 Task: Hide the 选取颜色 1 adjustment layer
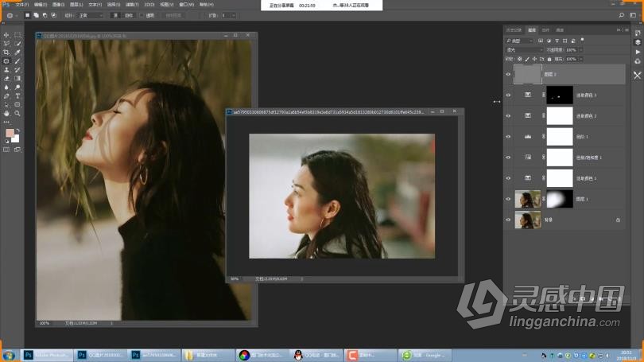point(508,178)
